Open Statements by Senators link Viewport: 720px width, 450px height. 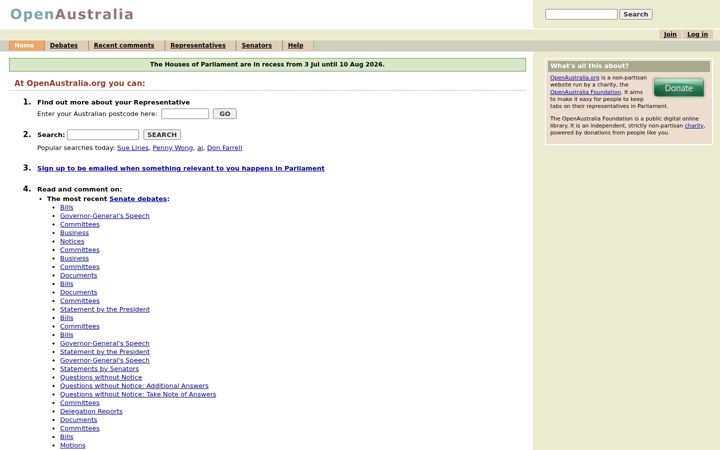coord(99,369)
